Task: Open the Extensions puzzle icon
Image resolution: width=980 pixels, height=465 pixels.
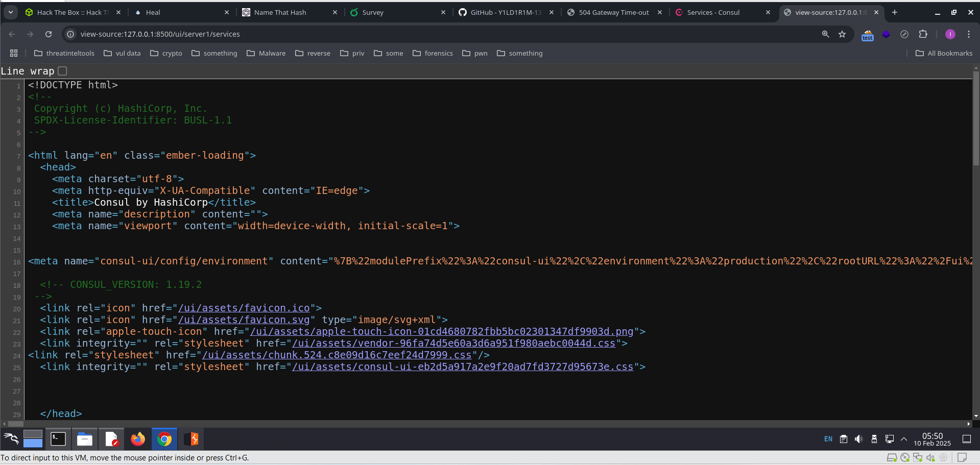Action: click(923, 34)
